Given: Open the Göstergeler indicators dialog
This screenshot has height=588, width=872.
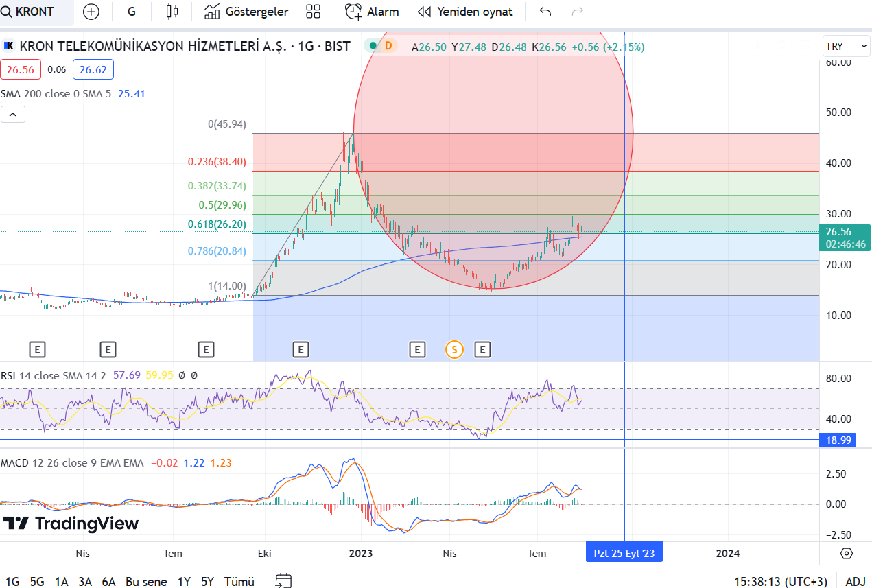Looking at the screenshot, I should click(246, 12).
